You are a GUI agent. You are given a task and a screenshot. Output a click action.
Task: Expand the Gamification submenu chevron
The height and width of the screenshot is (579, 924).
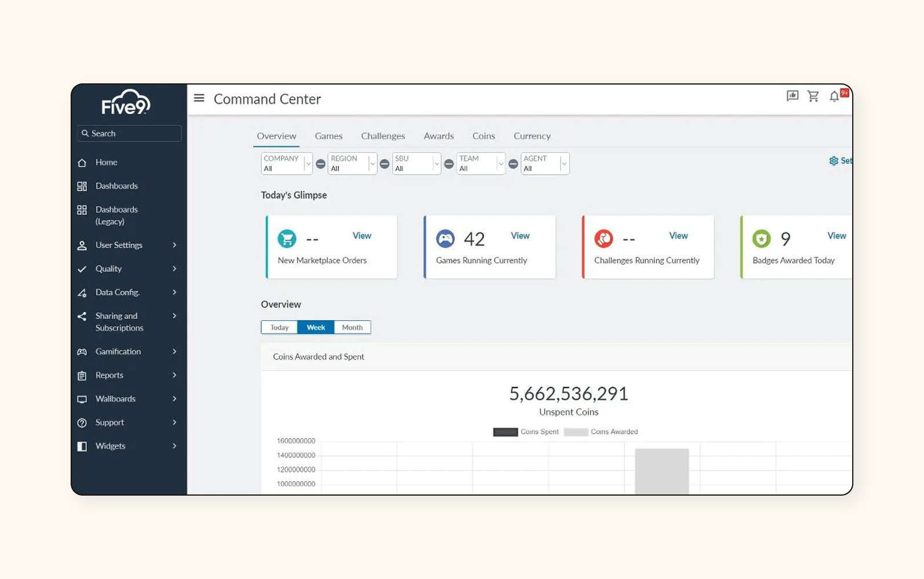pyautogui.click(x=174, y=352)
